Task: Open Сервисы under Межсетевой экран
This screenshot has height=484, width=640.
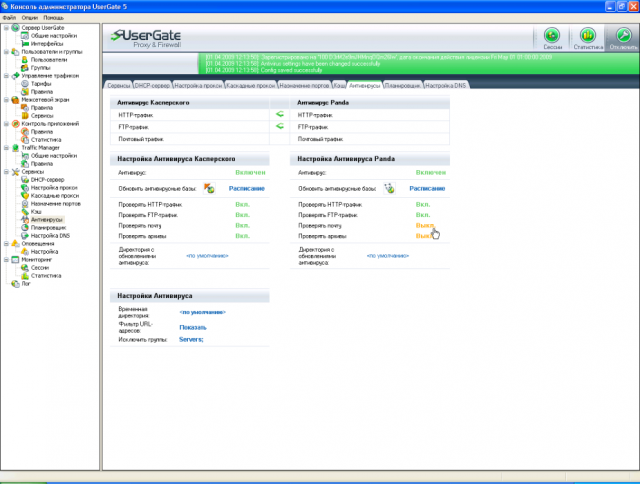Action: pos(42,116)
